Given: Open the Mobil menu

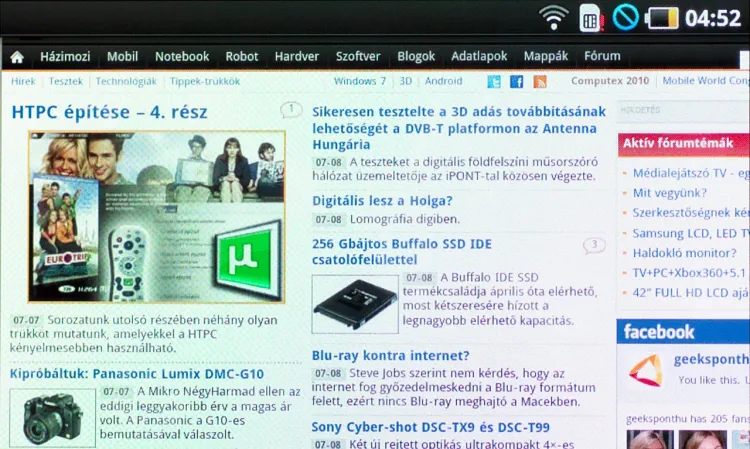Looking at the screenshot, I should pos(122,56).
